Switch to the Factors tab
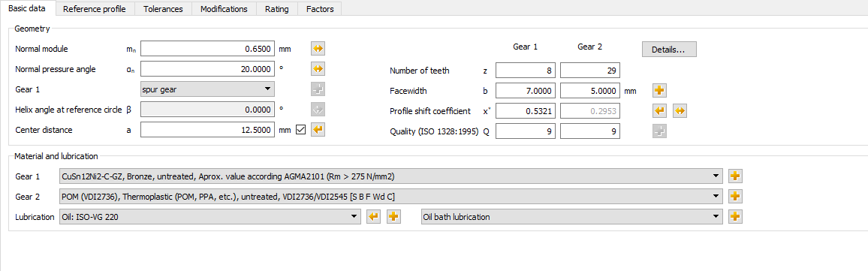 click(319, 9)
